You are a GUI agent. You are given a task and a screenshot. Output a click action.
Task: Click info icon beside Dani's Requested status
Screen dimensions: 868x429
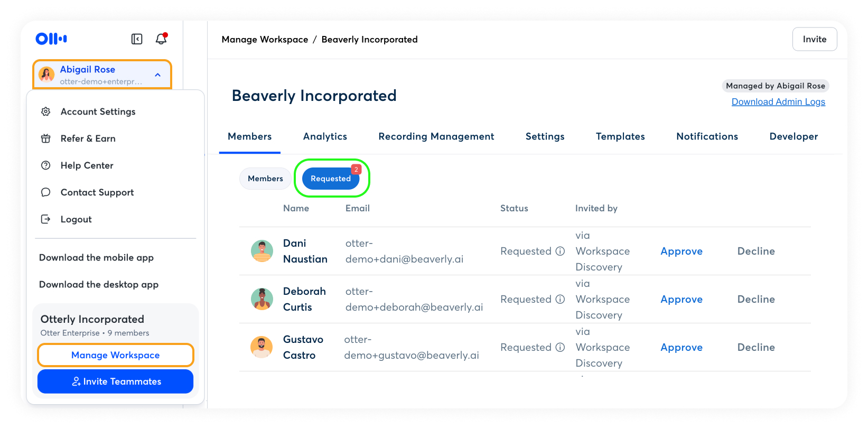point(560,251)
